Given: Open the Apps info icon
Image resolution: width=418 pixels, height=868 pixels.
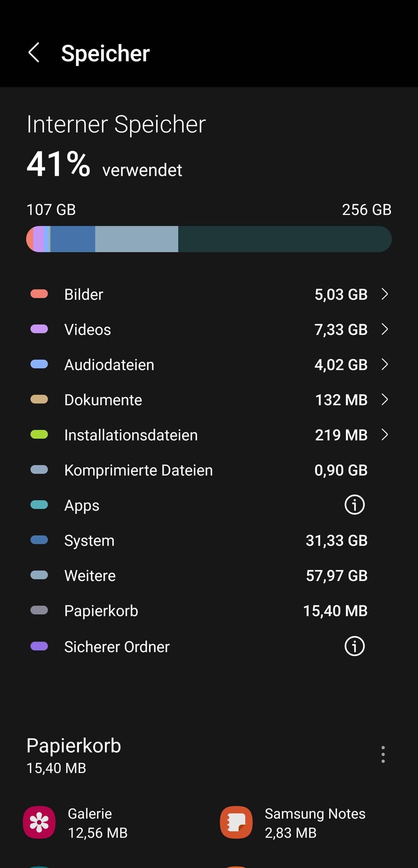Looking at the screenshot, I should (x=354, y=505).
